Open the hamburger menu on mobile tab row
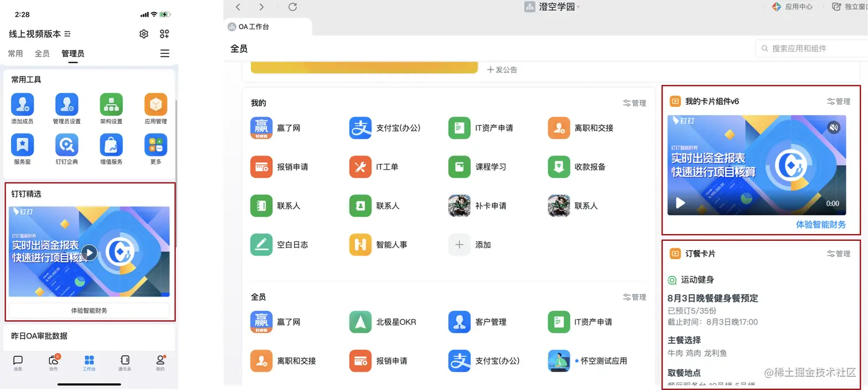Screen dimensions: 868x390 click(165, 53)
